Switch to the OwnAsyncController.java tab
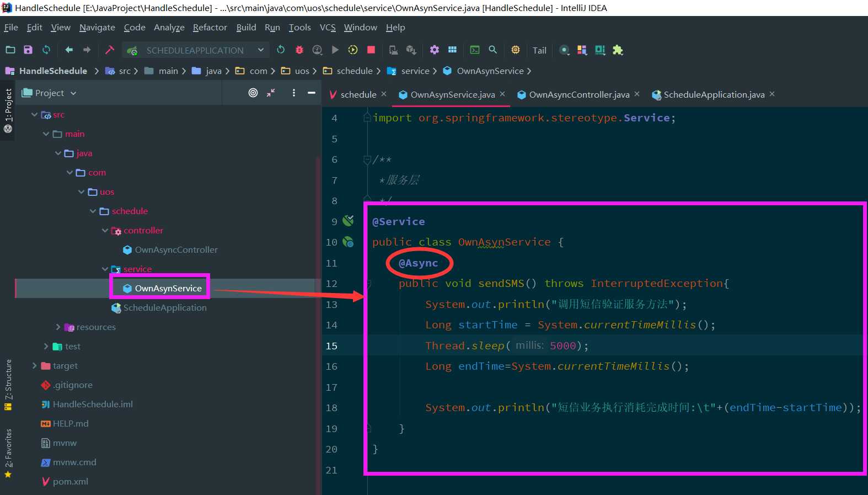 tap(579, 94)
